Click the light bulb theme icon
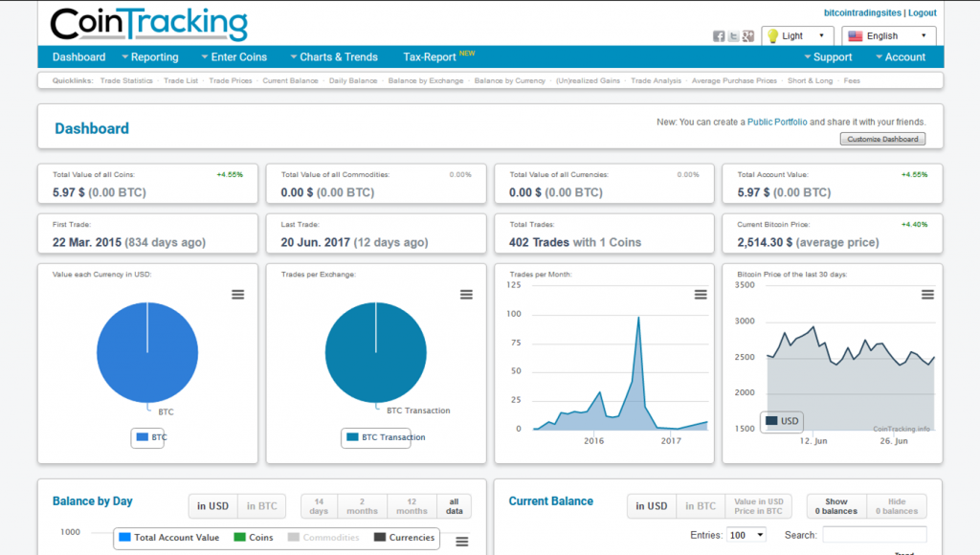The image size is (980, 555). [x=773, y=36]
